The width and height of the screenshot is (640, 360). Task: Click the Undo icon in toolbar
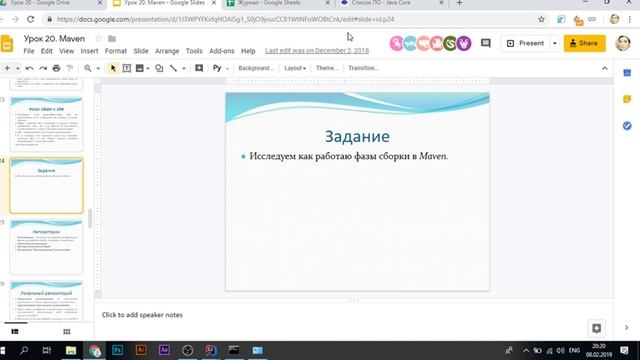pyautogui.click(x=29, y=68)
